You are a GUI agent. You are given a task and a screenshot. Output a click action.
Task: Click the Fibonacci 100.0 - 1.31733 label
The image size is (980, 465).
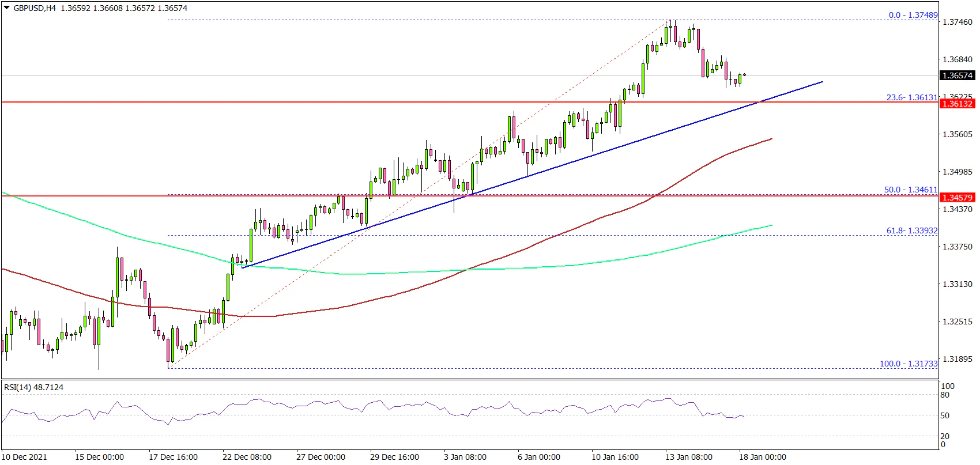[x=908, y=364]
